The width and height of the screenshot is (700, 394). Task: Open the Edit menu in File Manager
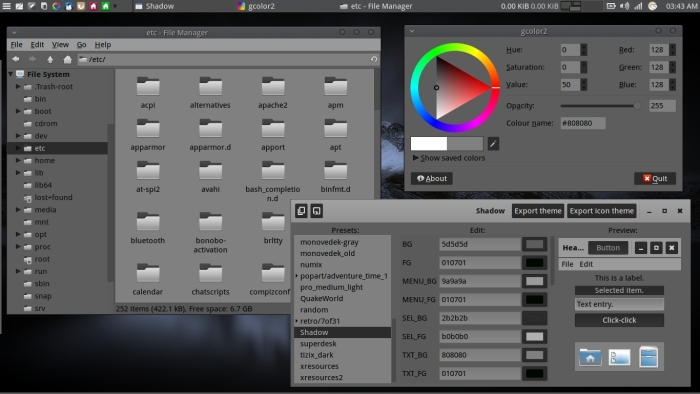tap(37, 45)
